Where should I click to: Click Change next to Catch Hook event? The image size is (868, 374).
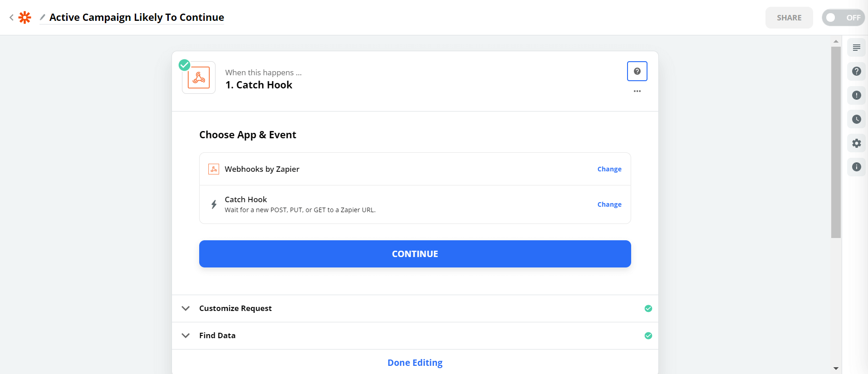pos(609,204)
